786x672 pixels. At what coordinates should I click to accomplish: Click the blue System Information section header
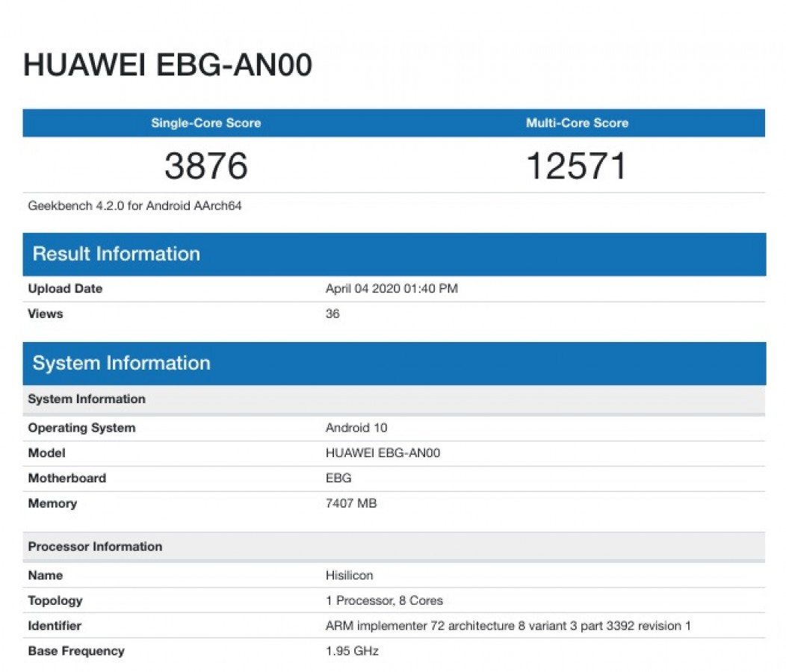coord(394,364)
